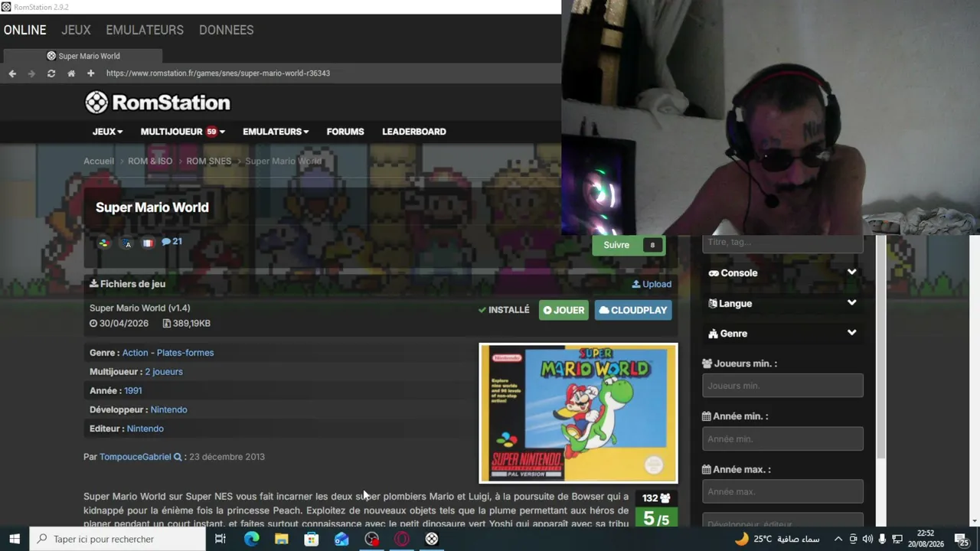Open the FORUMS menu item

pyautogui.click(x=345, y=132)
